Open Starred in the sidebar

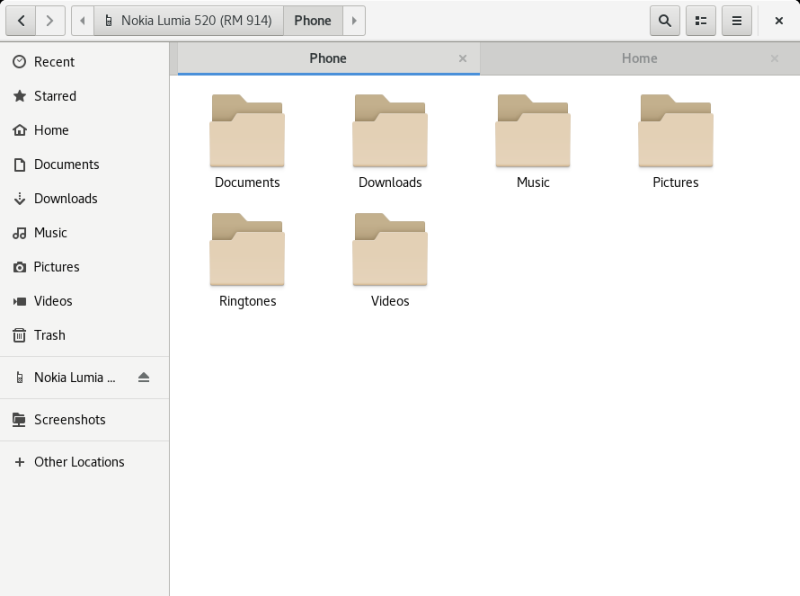[55, 96]
